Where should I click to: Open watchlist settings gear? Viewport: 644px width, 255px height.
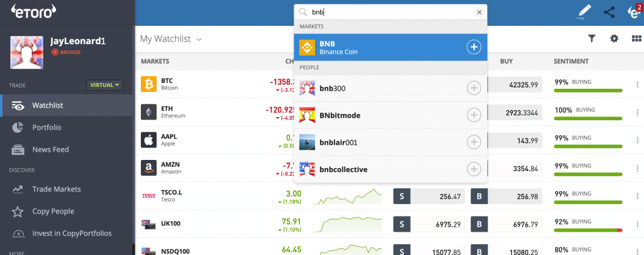[x=614, y=38]
